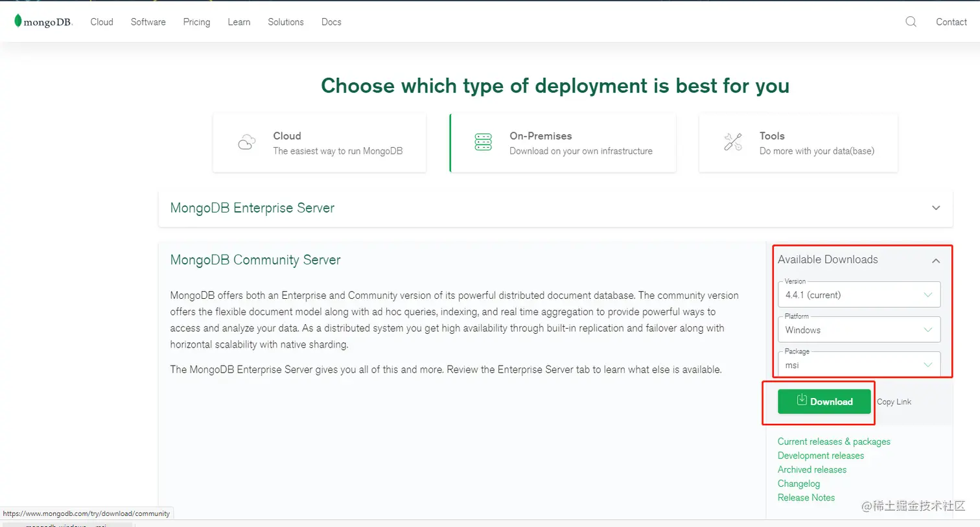Click the MongoDB Community Server heading
The width and height of the screenshot is (980, 527).
click(x=255, y=260)
